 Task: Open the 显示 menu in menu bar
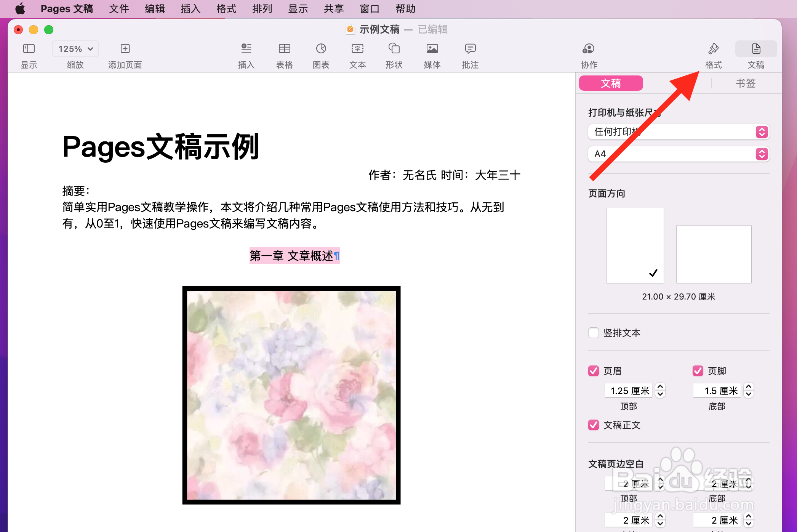coord(298,8)
